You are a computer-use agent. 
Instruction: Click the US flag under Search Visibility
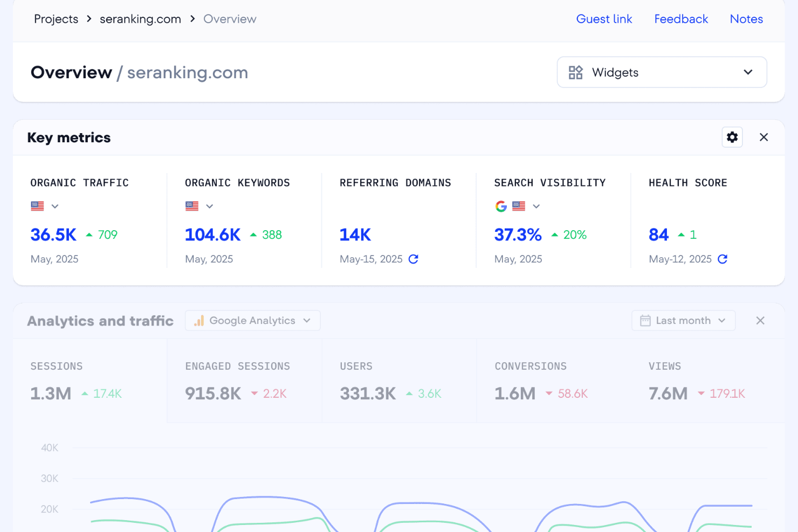(519, 206)
